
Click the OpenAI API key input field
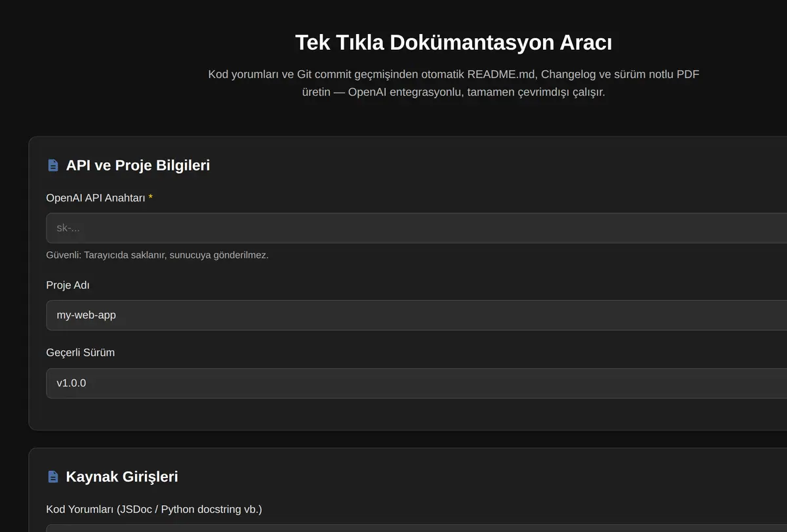pyautogui.click(x=416, y=228)
